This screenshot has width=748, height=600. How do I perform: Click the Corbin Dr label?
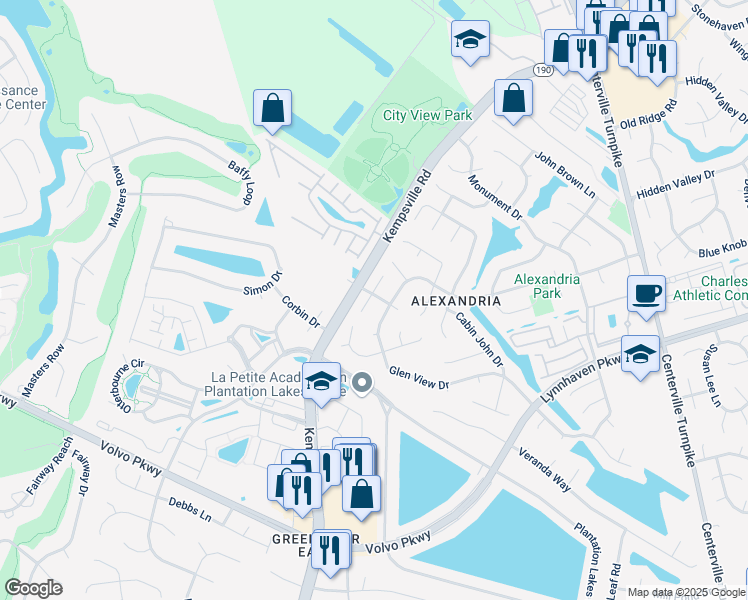[x=301, y=312]
